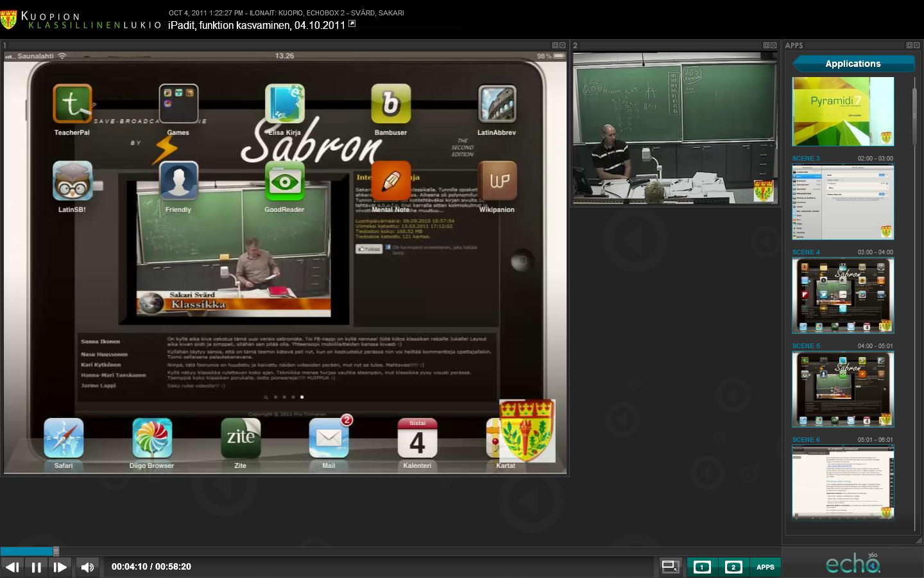Jump to the SCENE 6 thumbnail

tap(843, 483)
